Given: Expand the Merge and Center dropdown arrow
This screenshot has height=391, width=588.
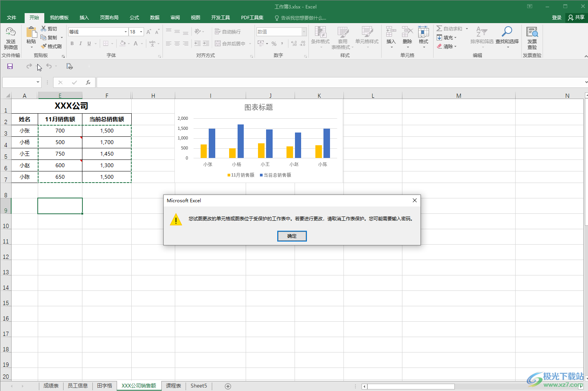Looking at the screenshot, I should 250,44.
